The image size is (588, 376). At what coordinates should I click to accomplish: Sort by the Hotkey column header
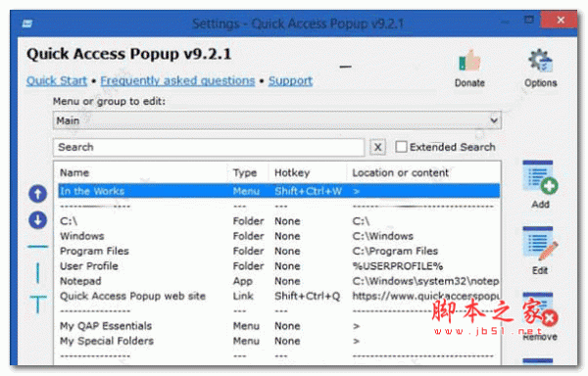click(x=308, y=172)
